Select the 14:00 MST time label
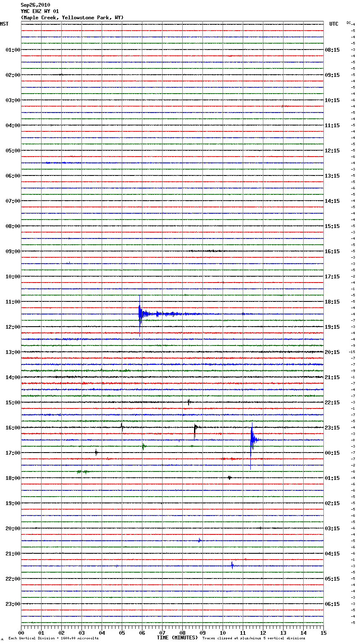Image resolution: width=357 pixels, height=644 pixels. [x=13, y=377]
